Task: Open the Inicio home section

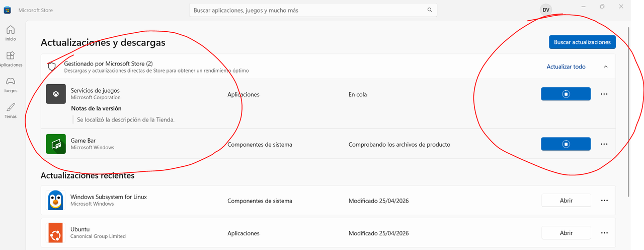Action: point(11,33)
